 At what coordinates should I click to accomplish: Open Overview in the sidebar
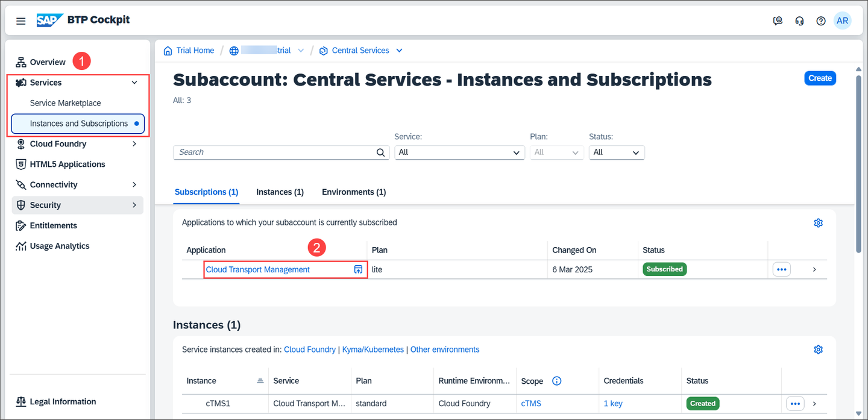point(48,62)
